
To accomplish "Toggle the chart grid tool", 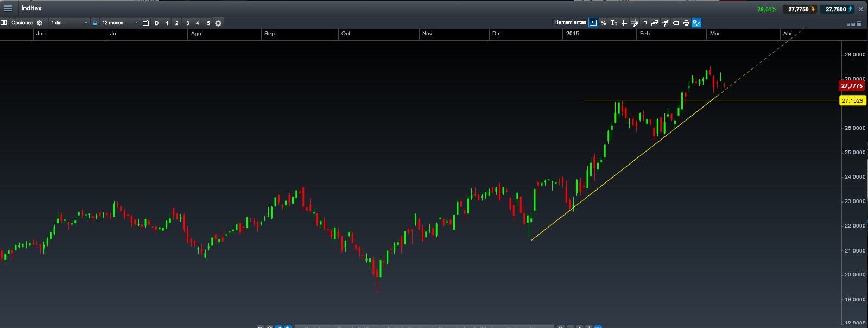I will tap(624, 23).
